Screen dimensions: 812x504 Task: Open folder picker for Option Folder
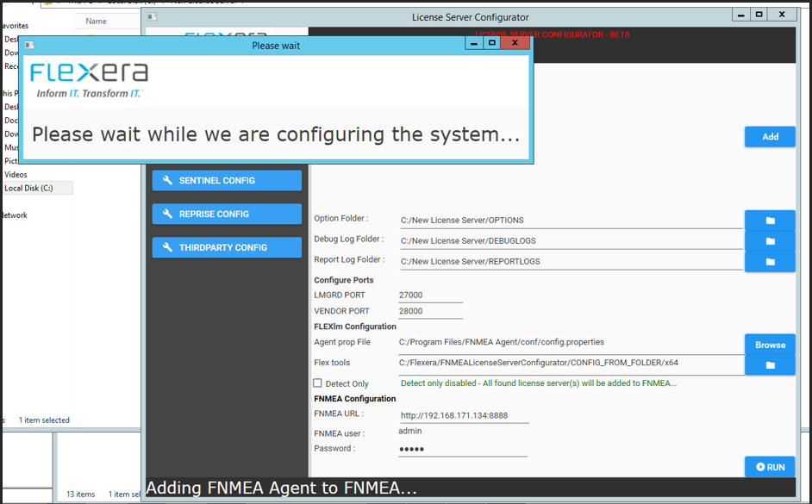(770, 220)
